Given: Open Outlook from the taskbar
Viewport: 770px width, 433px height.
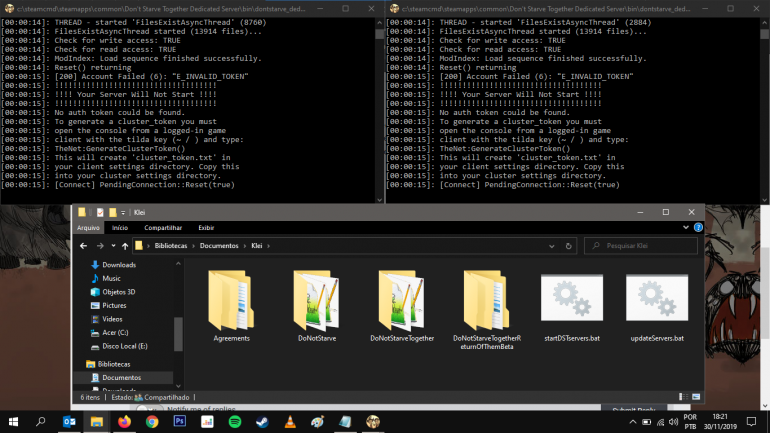Looking at the screenshot, I should tap(69, 422).
